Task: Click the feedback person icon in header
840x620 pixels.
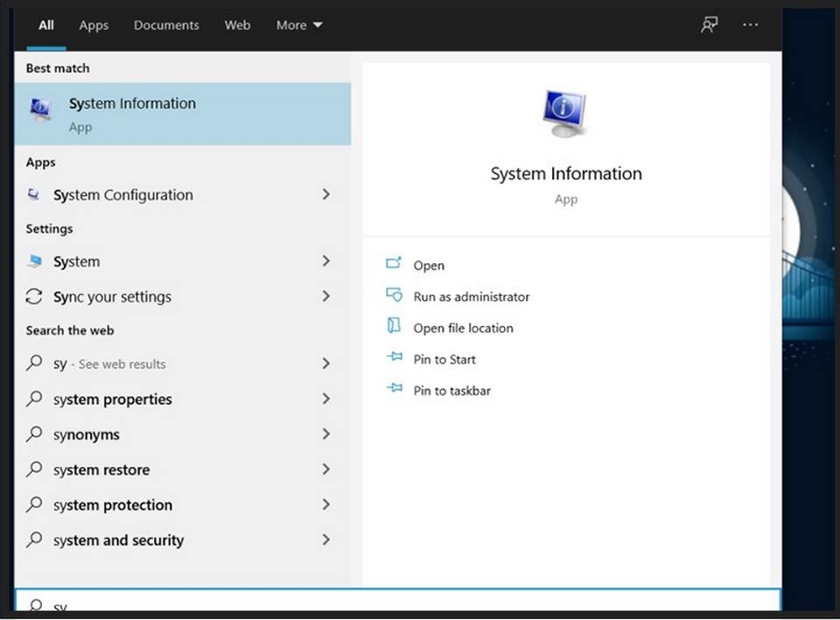Action: pos(710,24)
